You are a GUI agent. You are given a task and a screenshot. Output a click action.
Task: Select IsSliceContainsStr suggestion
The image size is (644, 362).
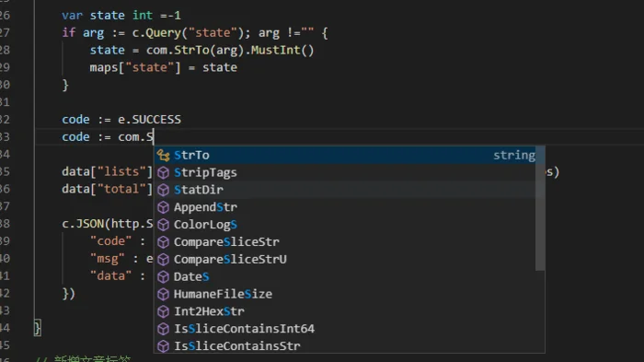click(x=345, y=345)
